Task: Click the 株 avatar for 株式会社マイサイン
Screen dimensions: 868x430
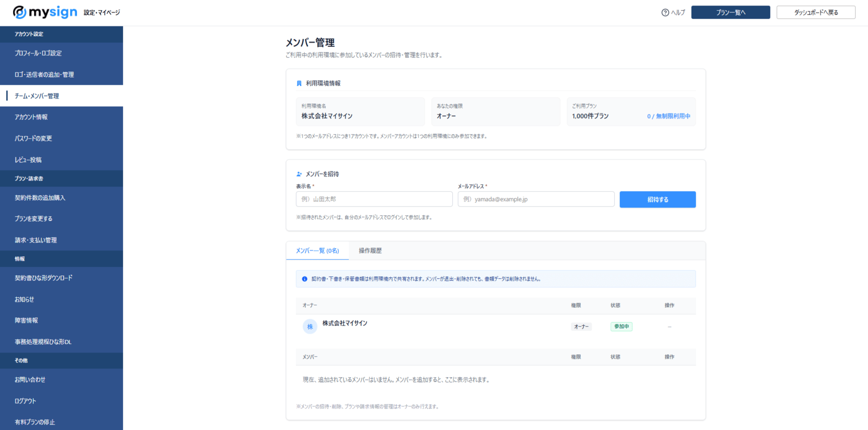Action: pyautogui.click(x=310, y=326)
